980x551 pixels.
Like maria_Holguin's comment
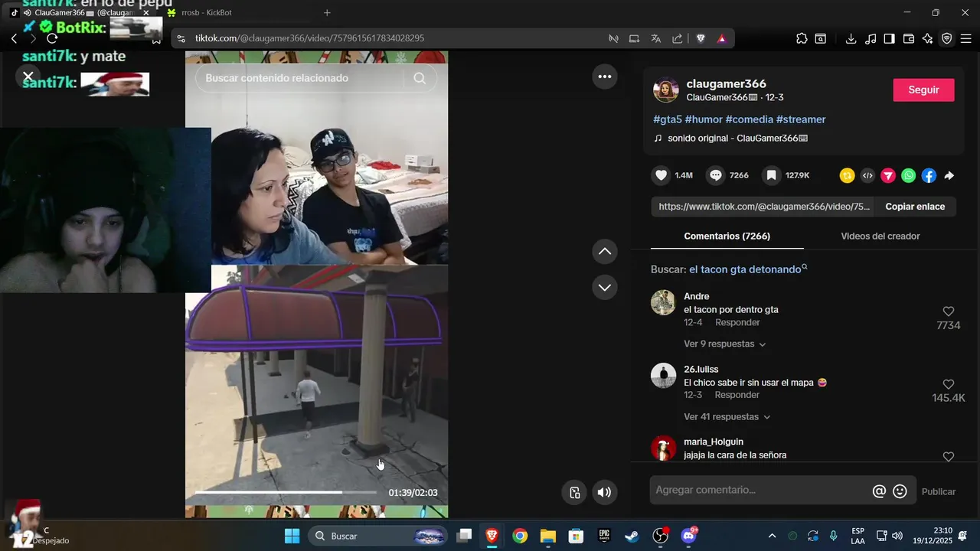(x=948, y=456)
